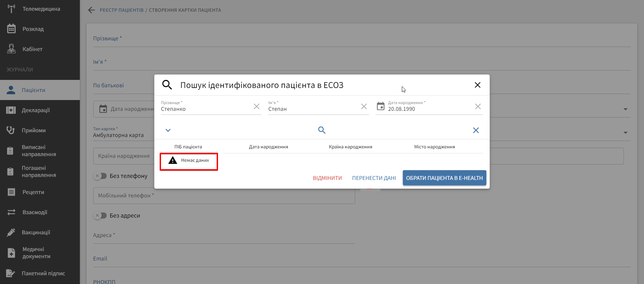The width and height of the screenshot is (644, 284).
Task: Clear the birth date 20.08.1990
Action: tap(478, 106)
